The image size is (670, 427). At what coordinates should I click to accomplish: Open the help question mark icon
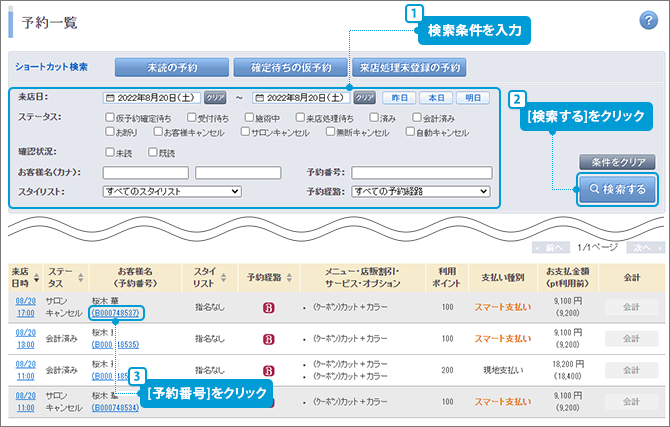647,22
